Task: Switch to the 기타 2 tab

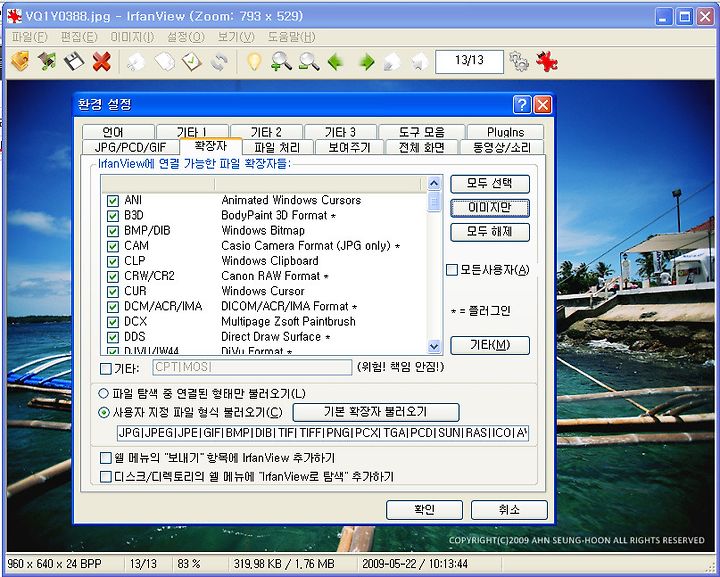Action: click(266, 132)
